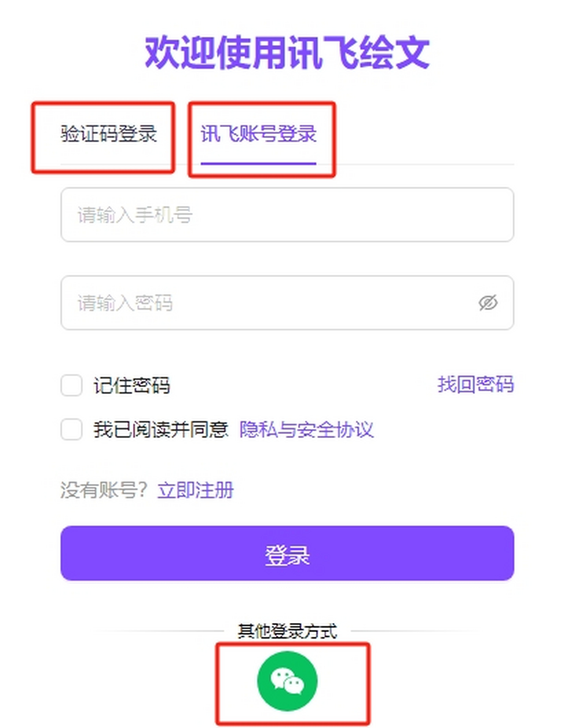The width and height of the screenshot is (568, 728).
Task: Switch to the 验证码登录 tab
Action: [108, 134]
